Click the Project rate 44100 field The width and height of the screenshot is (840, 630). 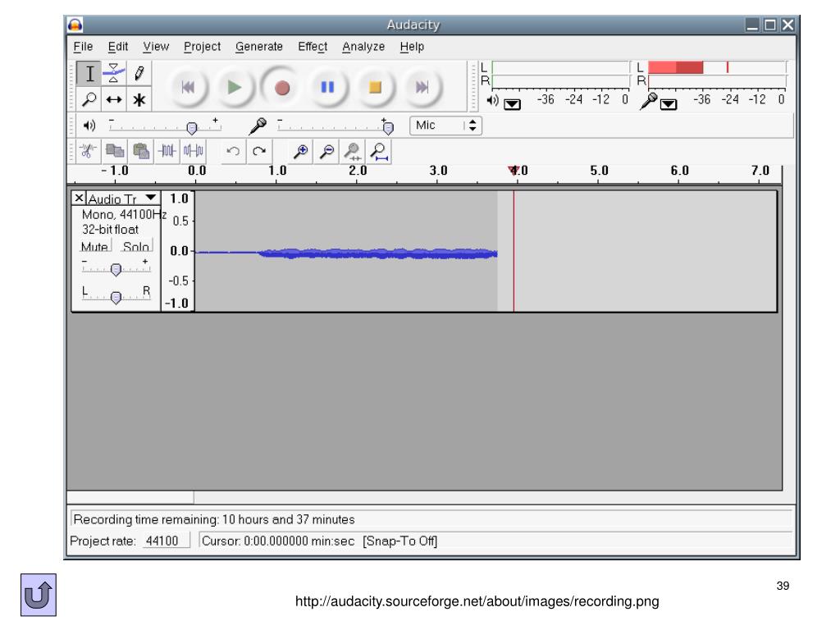166,541
